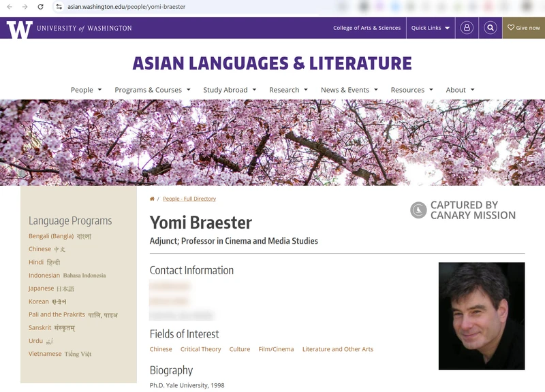Follow the People - Full Directory breadcrumb
Viewport: 545px width, 392px height.
pos(189,199)
